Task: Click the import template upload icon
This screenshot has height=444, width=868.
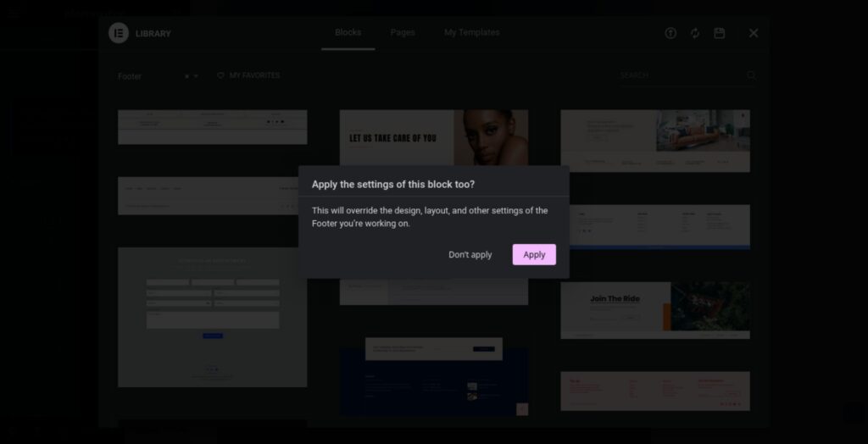Action: [x=670, y=33]
